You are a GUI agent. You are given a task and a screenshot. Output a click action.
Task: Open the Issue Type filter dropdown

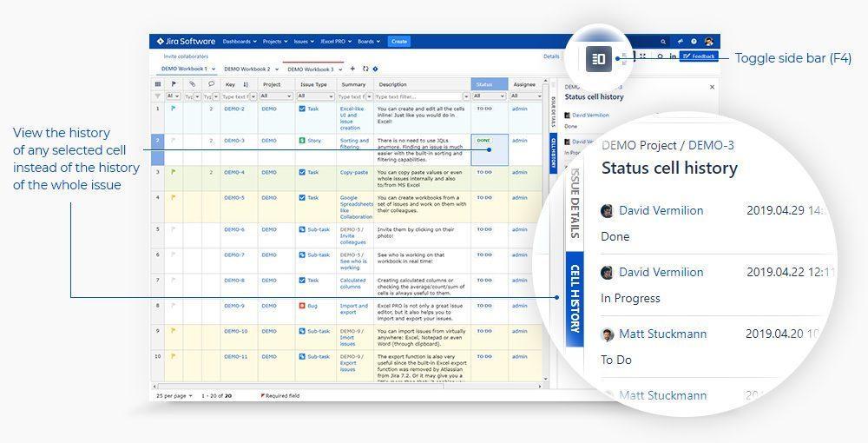(315, 96)
